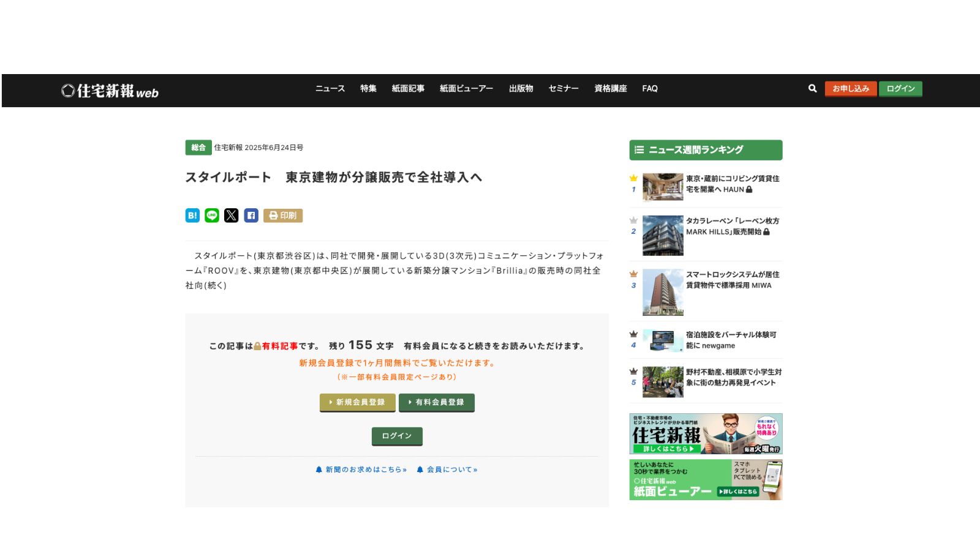
Task: Click the 住宅新報 newspaper banner ad
Action: pos(706,433)
